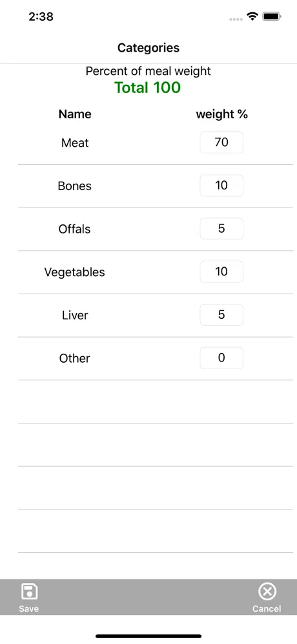Image resolution: width=297 pixels, height=644 pixels.
Task: Edit the Offals weight percentage field
Action: point(221,229)
